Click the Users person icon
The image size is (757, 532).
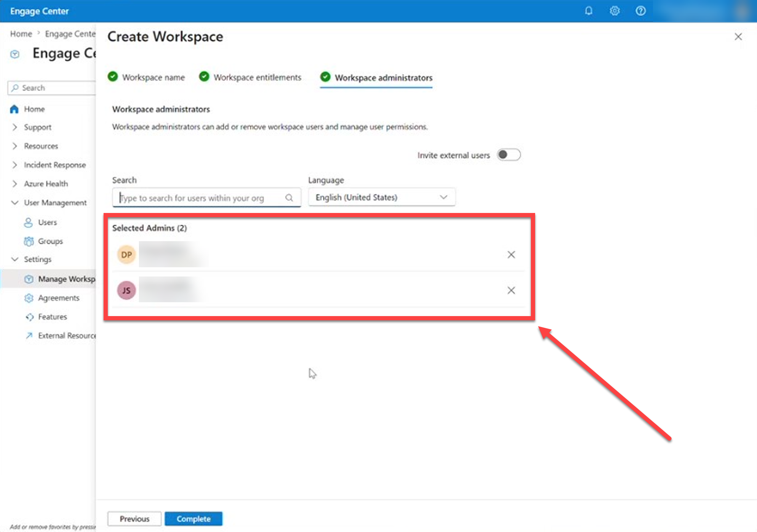[x=28, y=222]
